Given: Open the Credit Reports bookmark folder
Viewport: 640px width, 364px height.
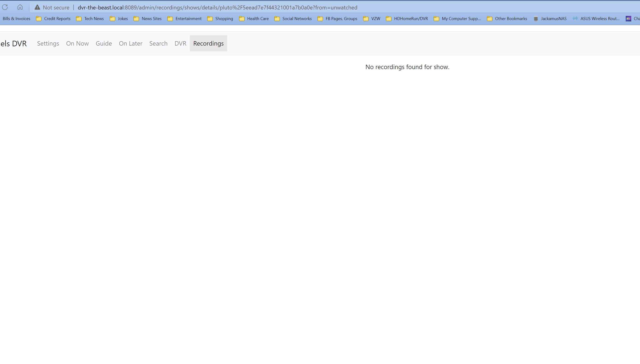Looking at the screenshot, I should pos(53,18).
